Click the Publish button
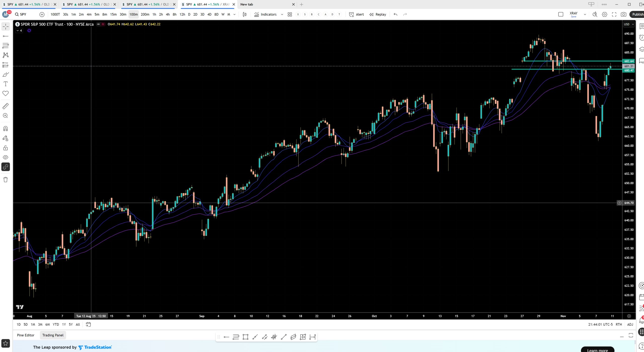Image resolution: width=644 pixels, height=352 pixels. [637, 14]
